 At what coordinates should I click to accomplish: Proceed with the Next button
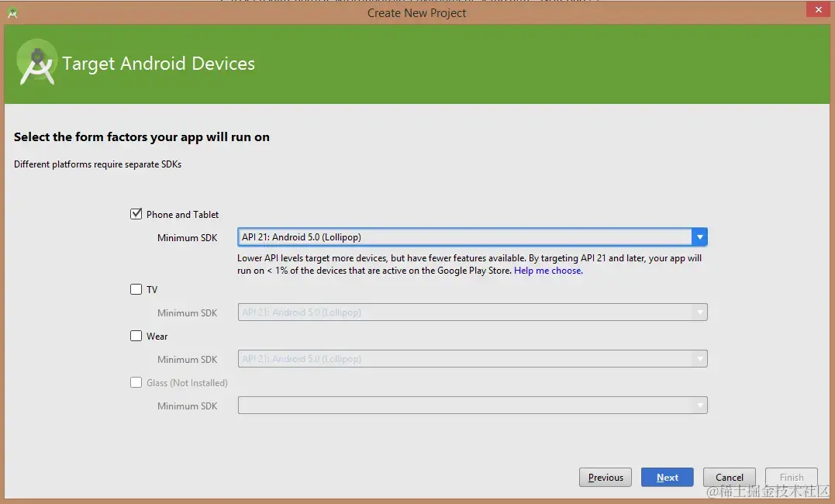coord(668,478)
